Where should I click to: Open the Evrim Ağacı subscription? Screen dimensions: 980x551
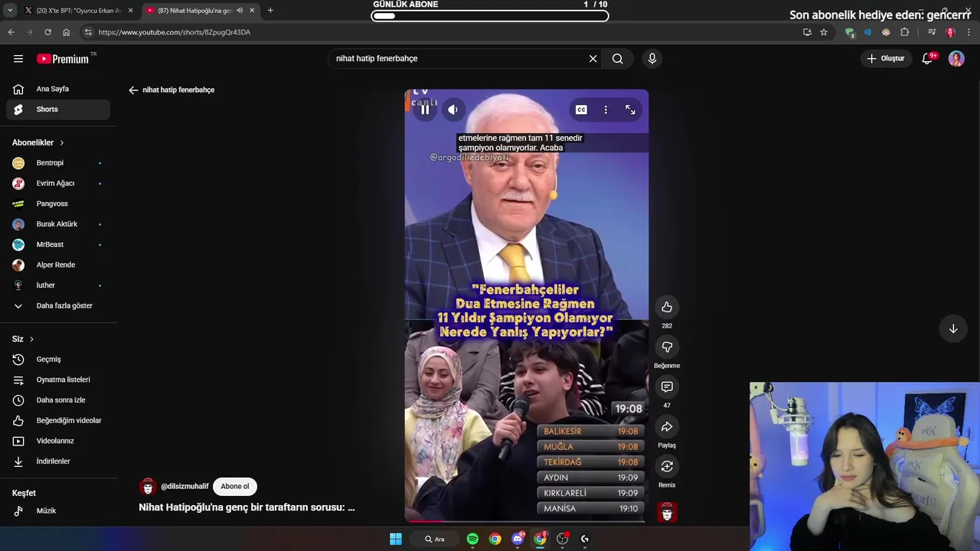[58, 183]
